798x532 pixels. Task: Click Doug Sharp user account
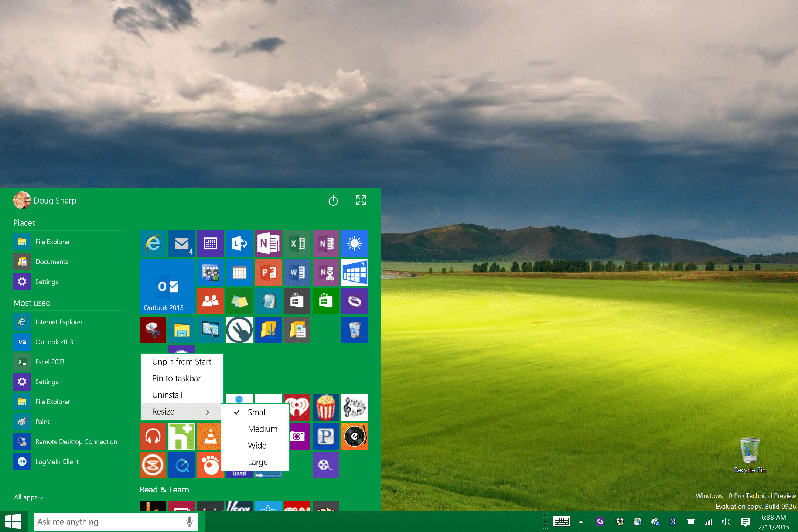[45, 201]
